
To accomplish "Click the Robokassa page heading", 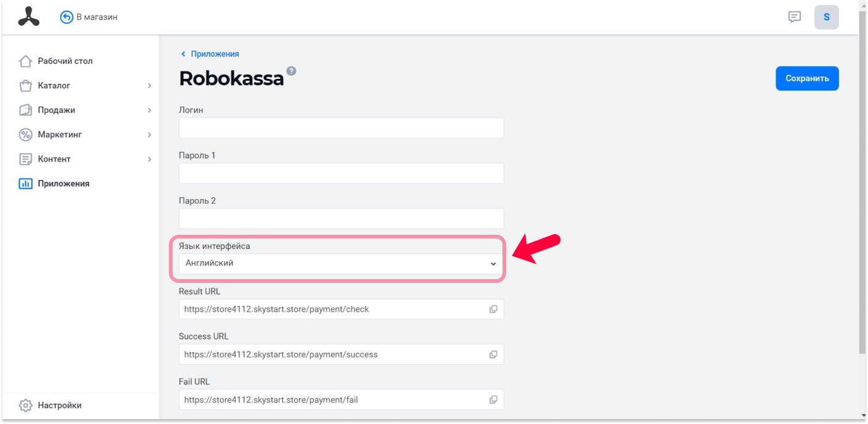I will (x=231, y=78).
